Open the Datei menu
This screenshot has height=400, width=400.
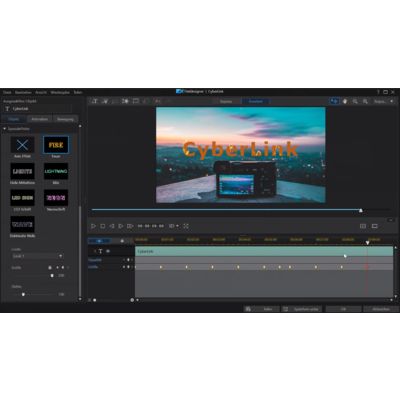(7, 92)
